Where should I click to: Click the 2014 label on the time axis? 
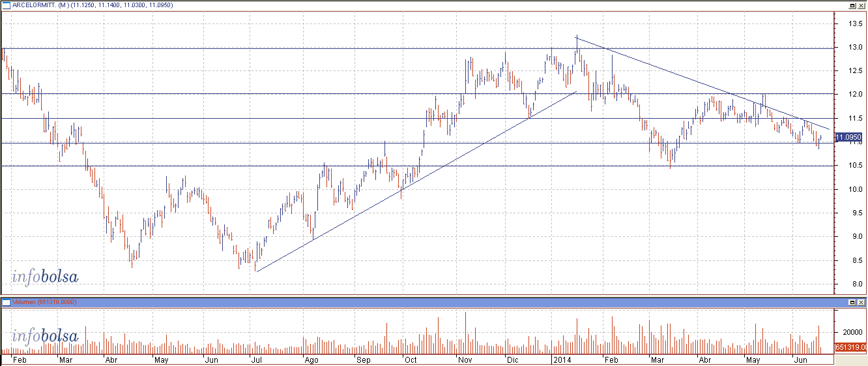pyautogui.click(x=561, y=359)
